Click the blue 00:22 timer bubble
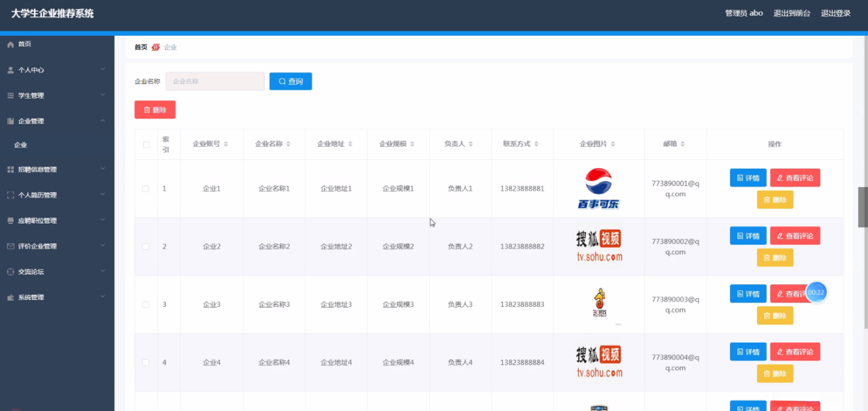Screen dimensions: 868x411 click(x=816, y=292)
